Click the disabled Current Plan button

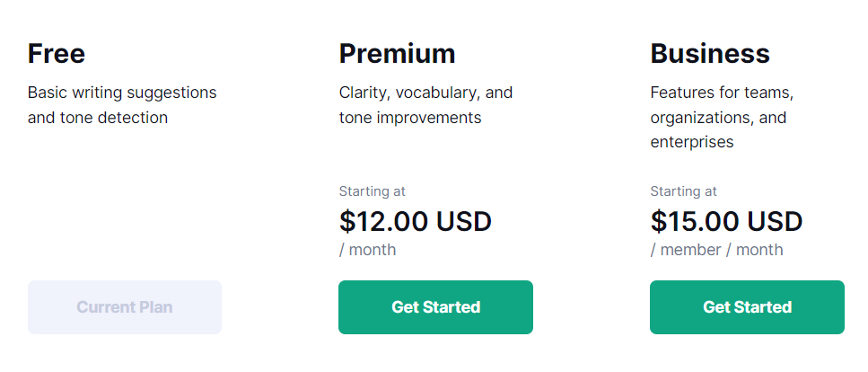click(125, 307)
